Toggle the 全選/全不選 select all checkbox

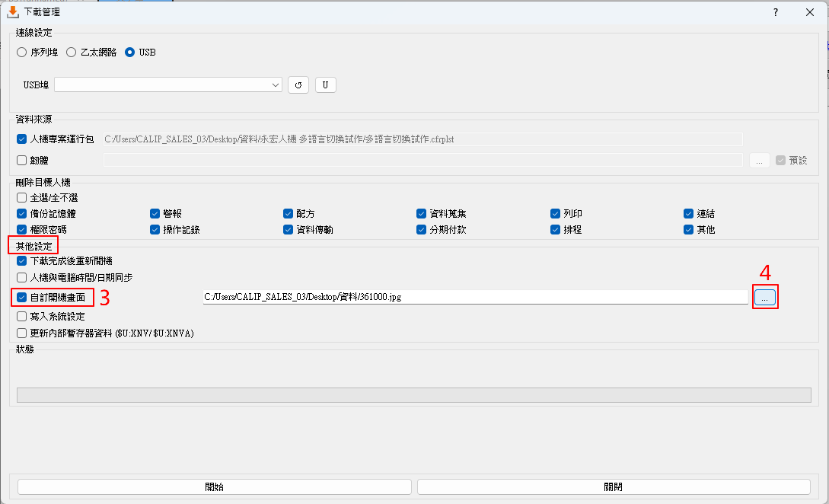click(21, 198)
